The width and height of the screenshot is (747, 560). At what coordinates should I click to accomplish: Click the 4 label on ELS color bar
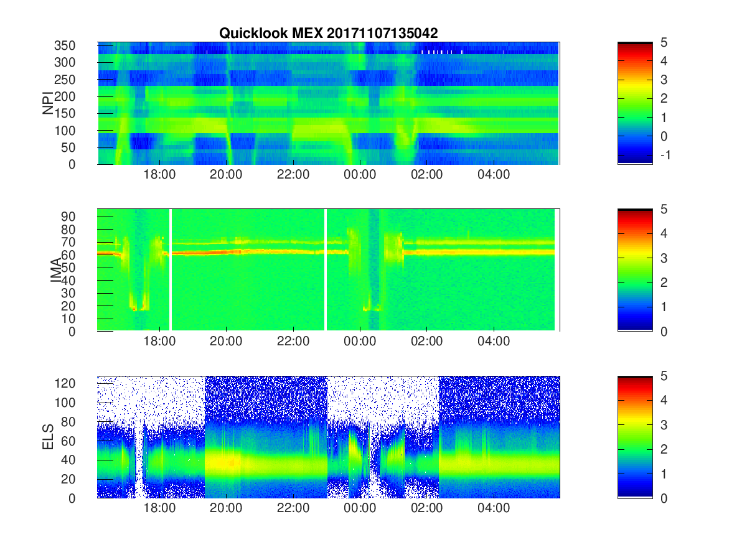[664, 400]
